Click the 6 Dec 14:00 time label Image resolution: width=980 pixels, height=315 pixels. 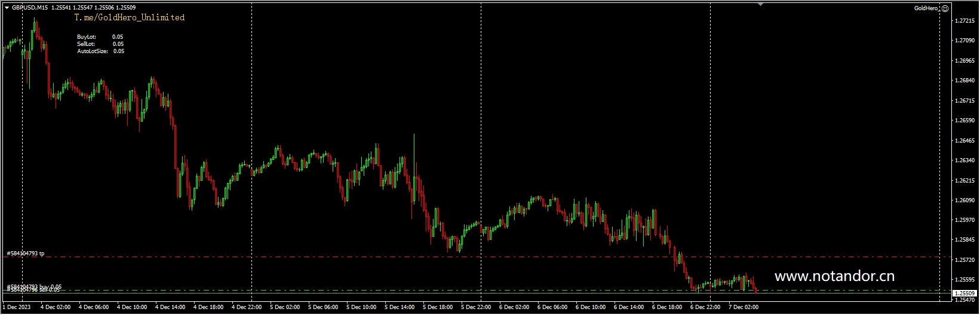(x=629, y=307)
